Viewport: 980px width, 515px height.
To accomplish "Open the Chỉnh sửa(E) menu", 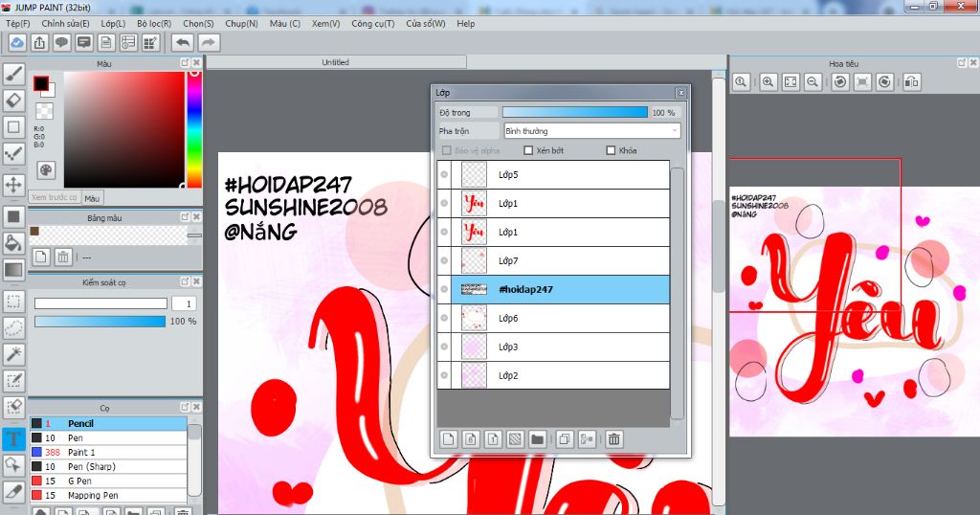I will [x=66, y=23].
